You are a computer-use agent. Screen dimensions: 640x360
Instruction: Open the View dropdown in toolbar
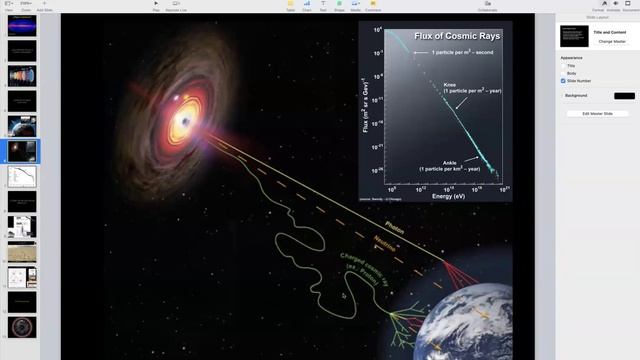(8, 3)
